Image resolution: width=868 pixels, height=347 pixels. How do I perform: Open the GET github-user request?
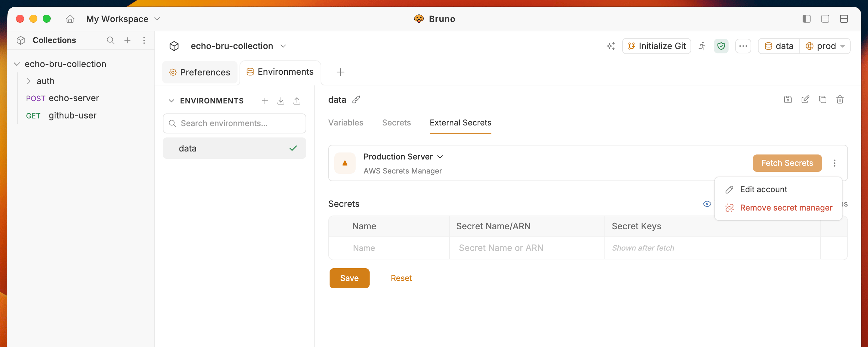61,115
